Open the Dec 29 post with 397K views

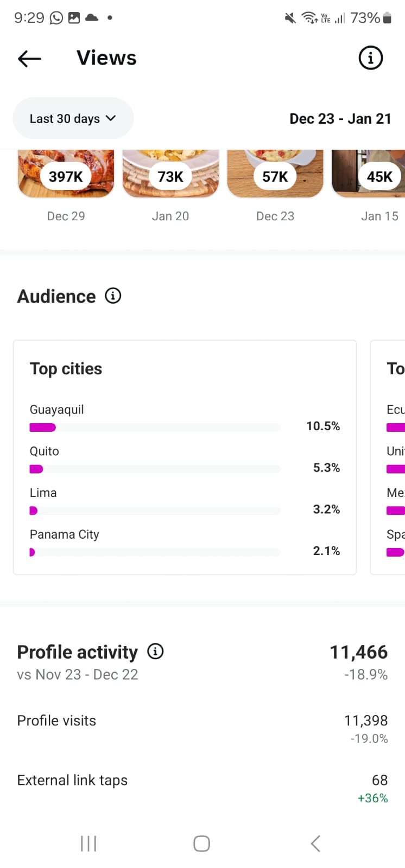tap(66, 175)
